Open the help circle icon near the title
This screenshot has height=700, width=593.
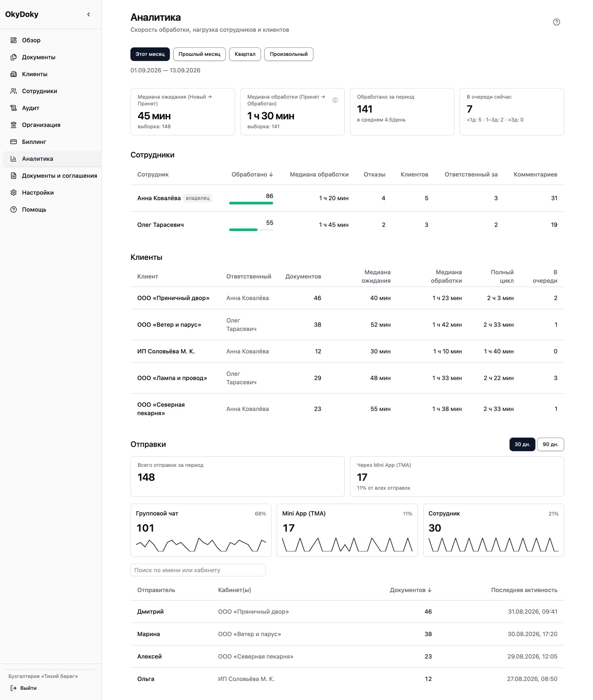[557, 22]
